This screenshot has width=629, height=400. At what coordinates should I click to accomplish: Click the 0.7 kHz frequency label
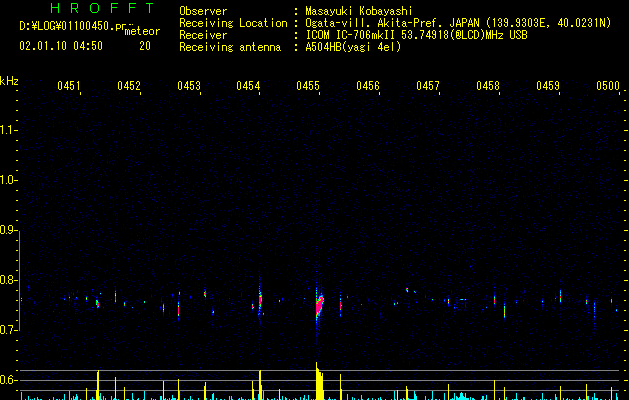(9, 330)
